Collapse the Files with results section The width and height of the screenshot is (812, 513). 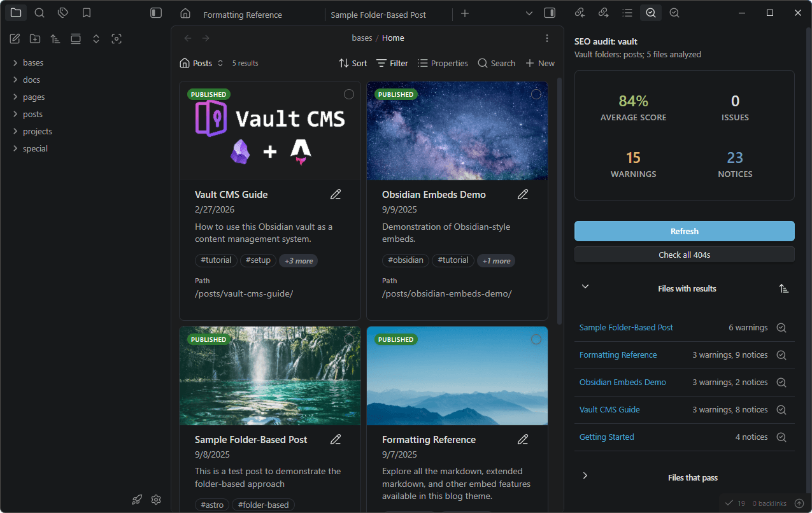click(x=585, y=286)
